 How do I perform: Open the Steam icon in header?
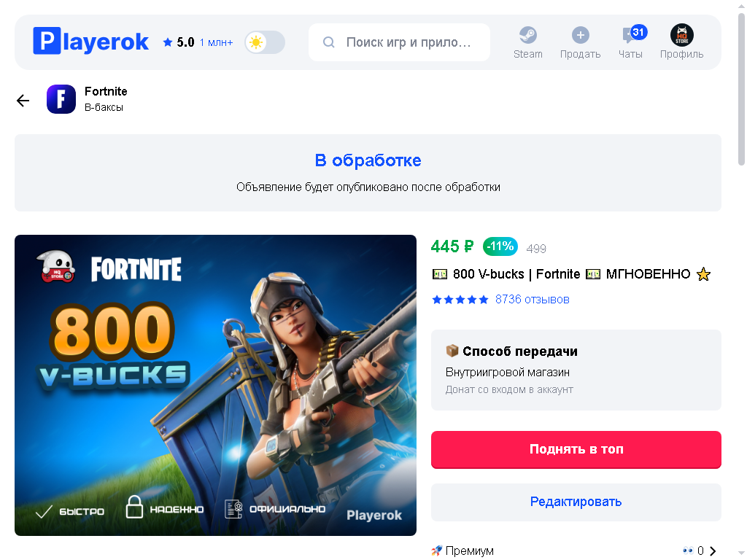tap(528, 35)
